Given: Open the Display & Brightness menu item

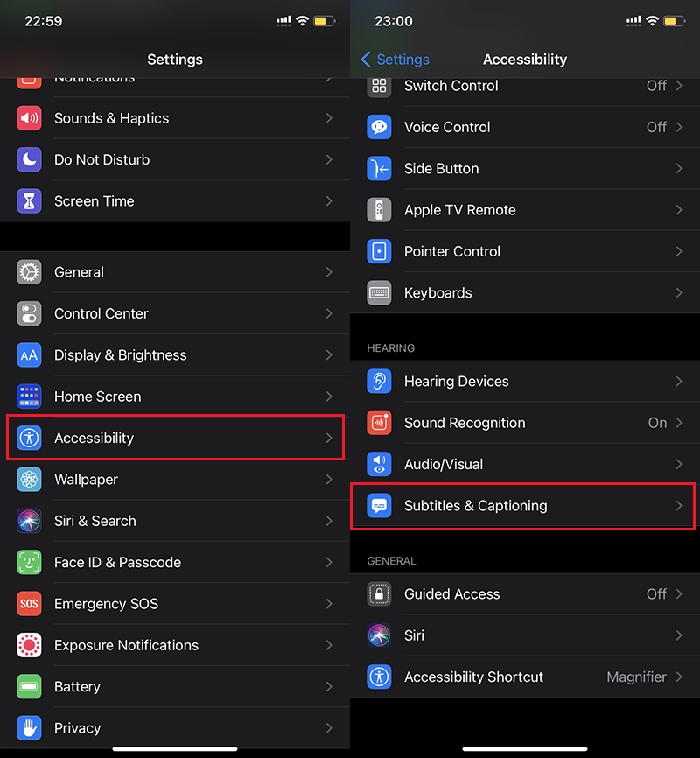Looking at the screenshot, I should coord(175,355).
